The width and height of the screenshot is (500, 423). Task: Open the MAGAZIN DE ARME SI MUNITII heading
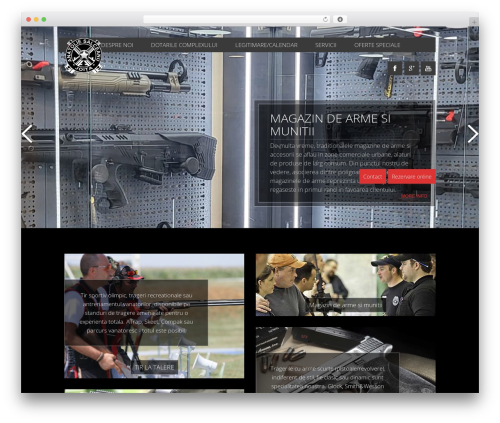coord(330,125)
